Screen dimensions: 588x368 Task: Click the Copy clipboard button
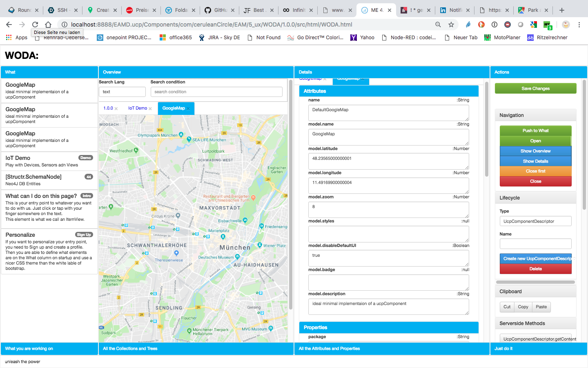coord(523,307)
